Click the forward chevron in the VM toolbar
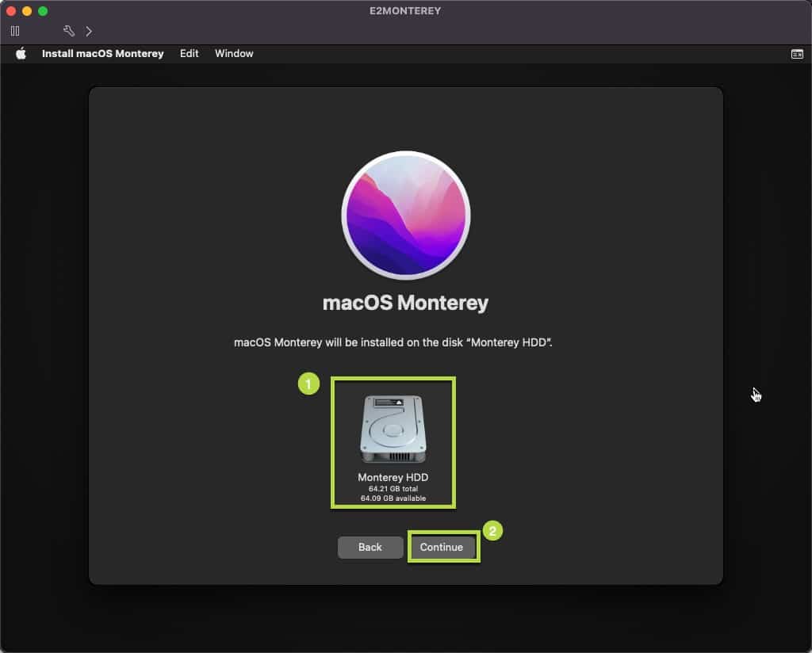 (x=89, y=31)
